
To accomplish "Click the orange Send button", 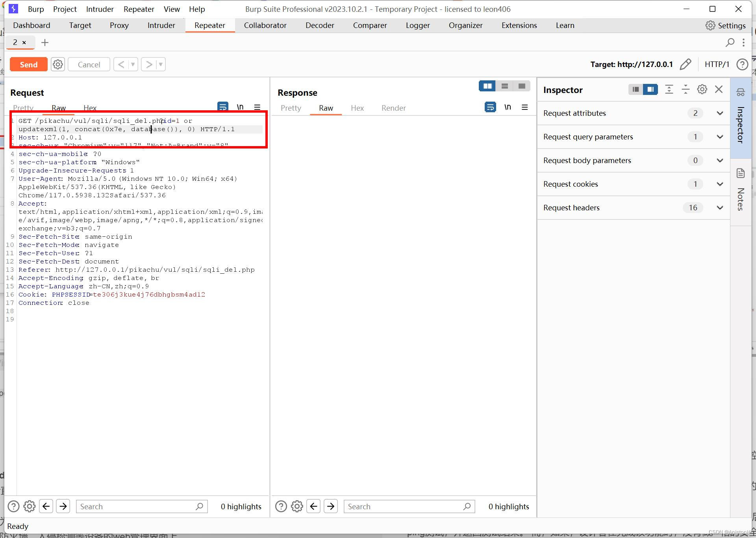I will point(29,65).
